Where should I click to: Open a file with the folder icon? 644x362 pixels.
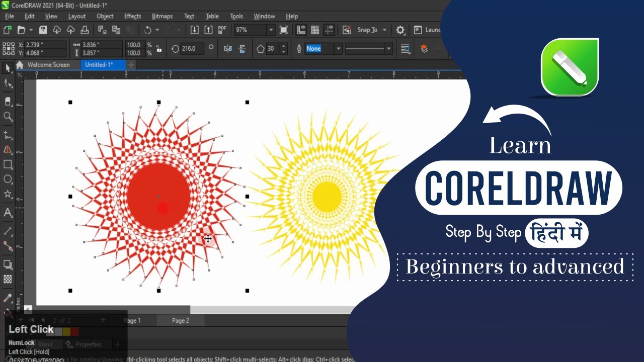(x=21, y=30)
